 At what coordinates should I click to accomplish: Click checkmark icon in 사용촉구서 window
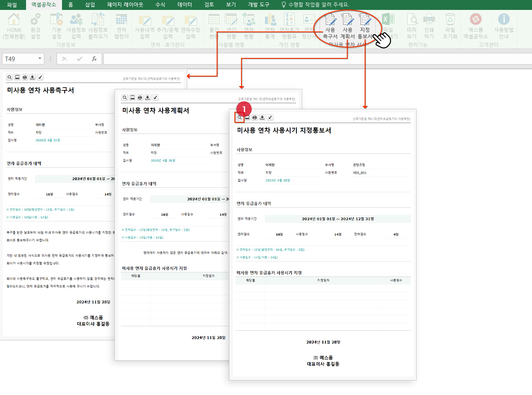coord(40,77)
